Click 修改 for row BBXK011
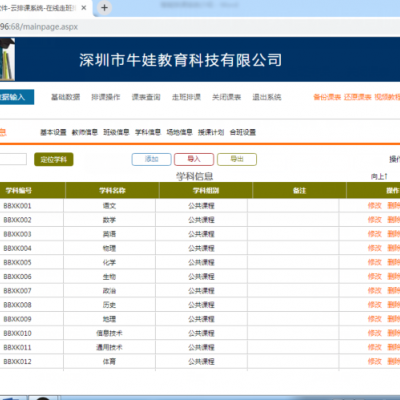Viewport: 400px width, 400px height. coord(375,347)
